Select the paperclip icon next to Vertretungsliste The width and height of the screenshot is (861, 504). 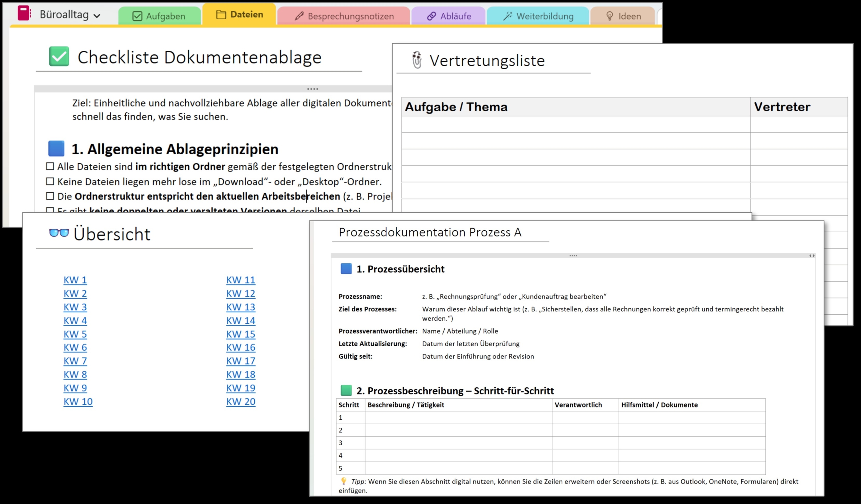click(417, 60)
